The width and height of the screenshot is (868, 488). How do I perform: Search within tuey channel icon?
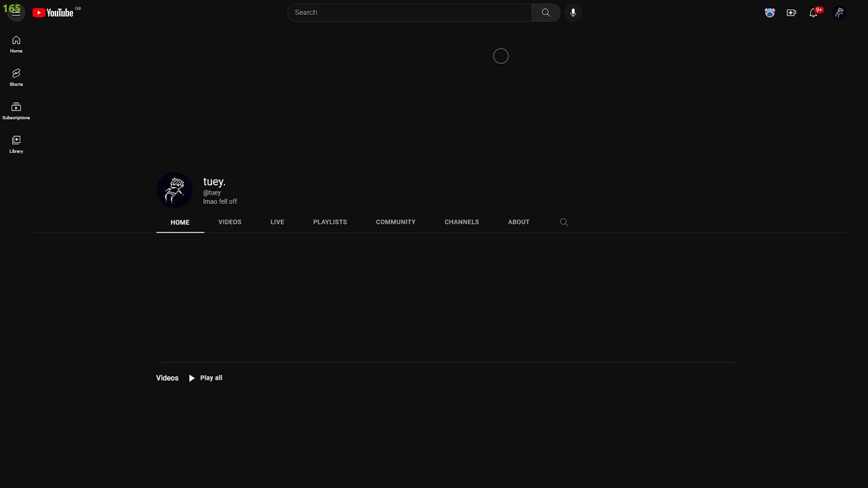(564, 222)
